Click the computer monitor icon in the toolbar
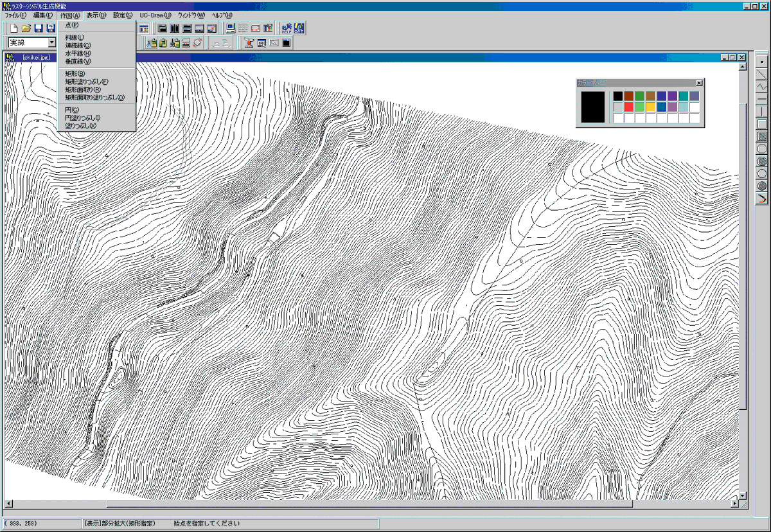Viewport: 771px width, 532px height. 231,29
